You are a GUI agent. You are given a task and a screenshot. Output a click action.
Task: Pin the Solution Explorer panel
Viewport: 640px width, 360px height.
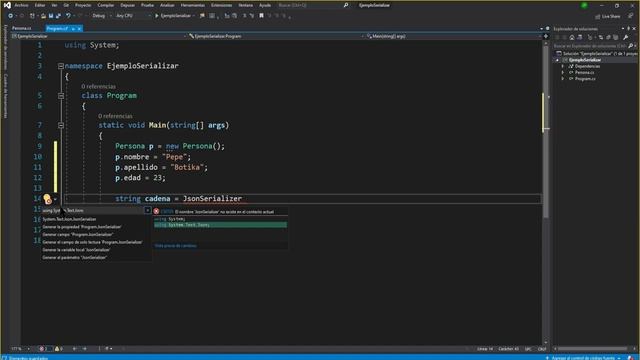tap(629, 29)
